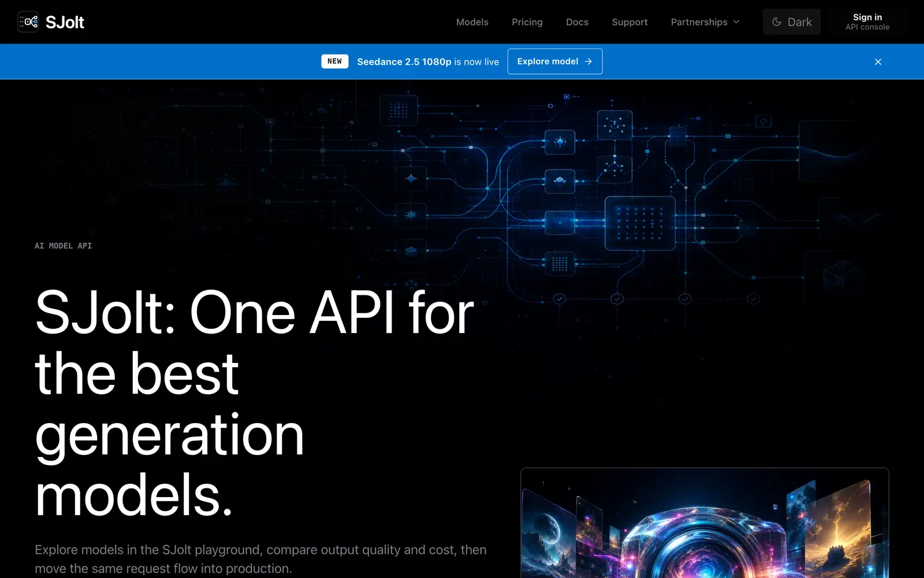
Task: Toggle the Dark theme switch
Action: coord(791,22)
